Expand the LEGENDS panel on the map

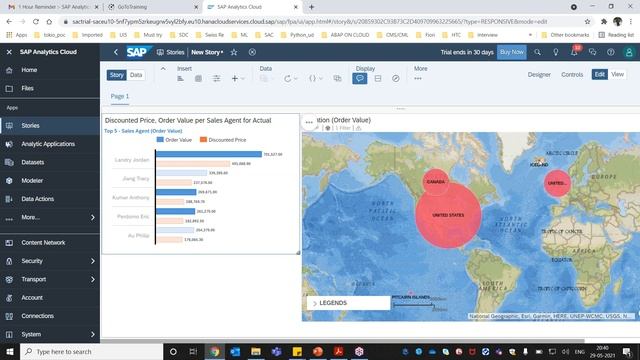tap(315, 303)
